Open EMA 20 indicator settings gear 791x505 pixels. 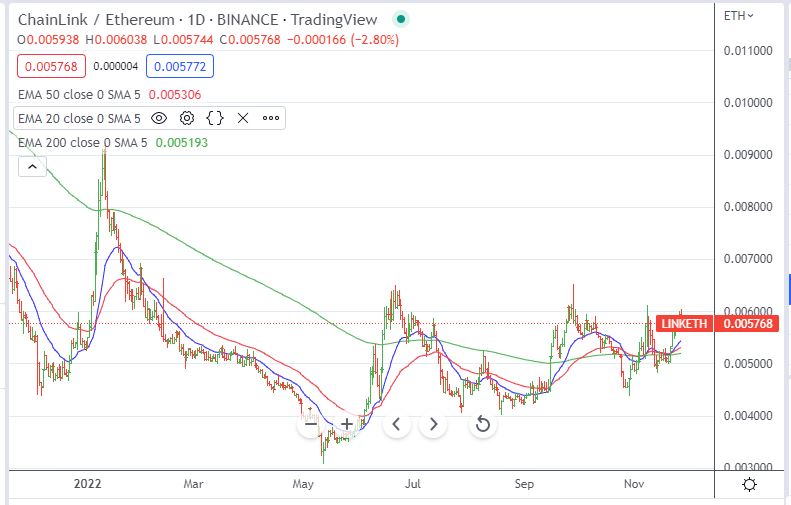[187, 119]
